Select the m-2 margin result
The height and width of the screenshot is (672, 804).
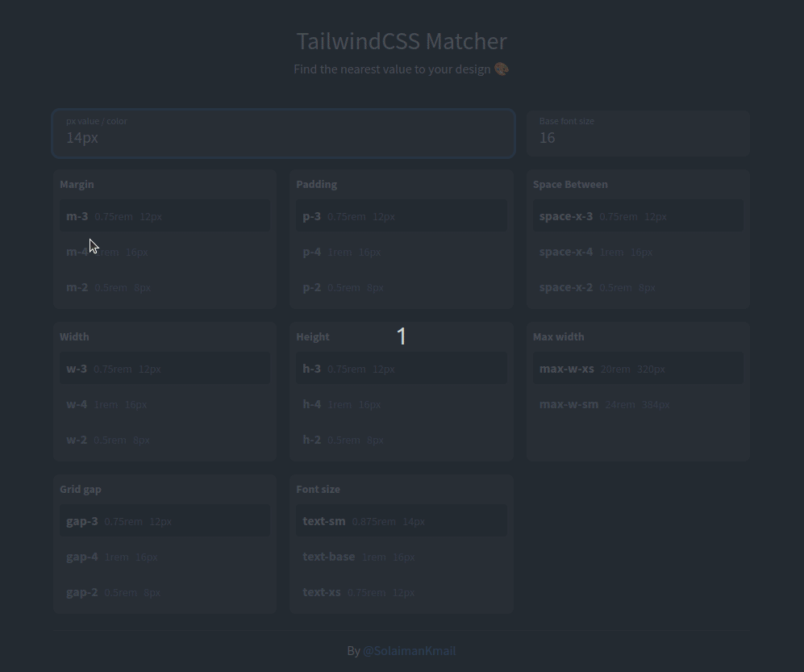[x=165, y=287]
